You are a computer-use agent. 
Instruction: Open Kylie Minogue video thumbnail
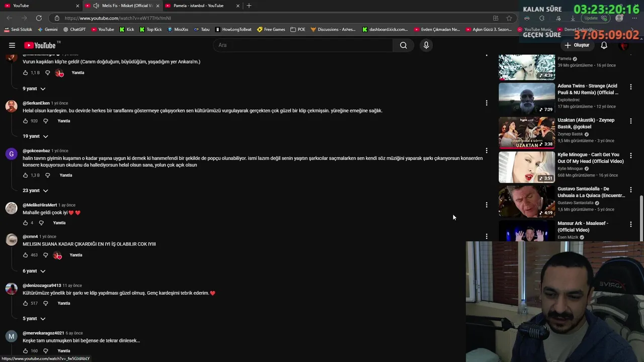coord(527,167)
